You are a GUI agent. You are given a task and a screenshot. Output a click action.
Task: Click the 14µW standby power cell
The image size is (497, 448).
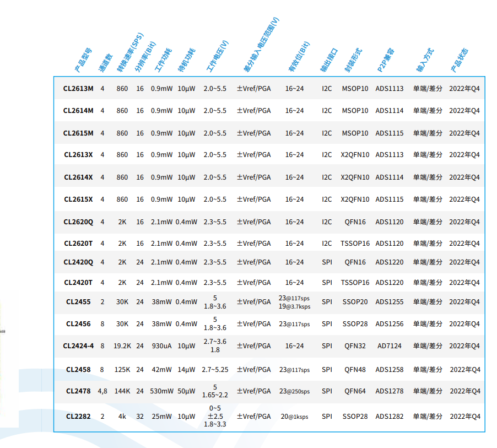(x=186, y=370)
